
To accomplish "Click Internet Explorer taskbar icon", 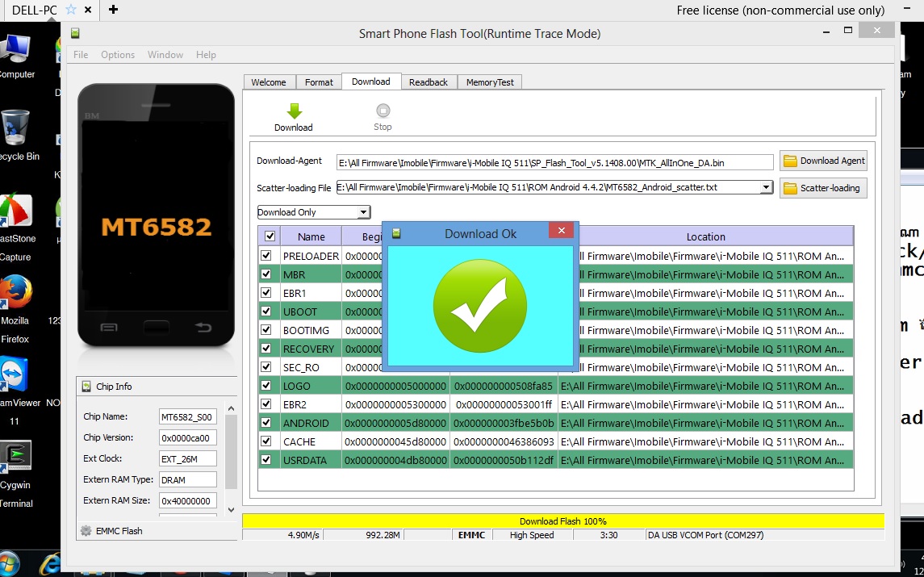I will (x=51, y=566).
